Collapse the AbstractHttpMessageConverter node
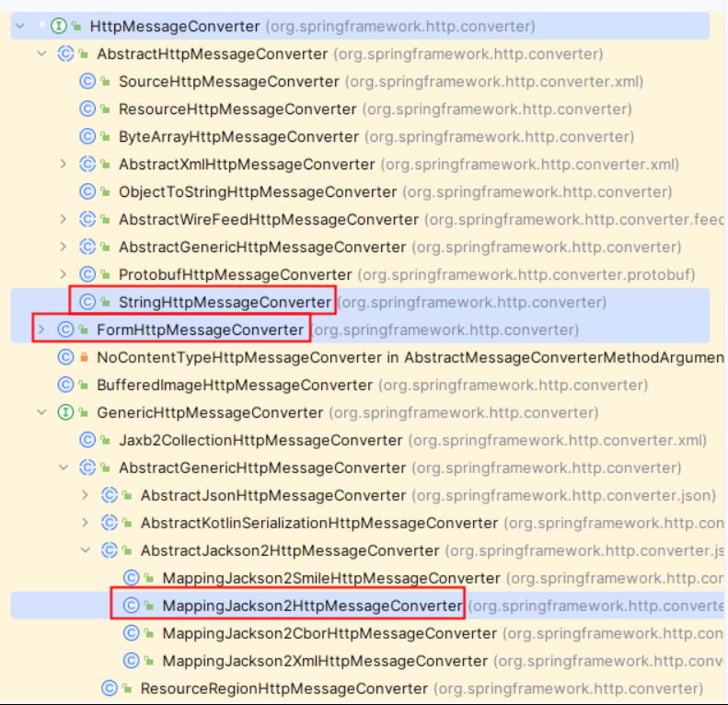This screenshot has height=705, width=728. click(41, 54)
